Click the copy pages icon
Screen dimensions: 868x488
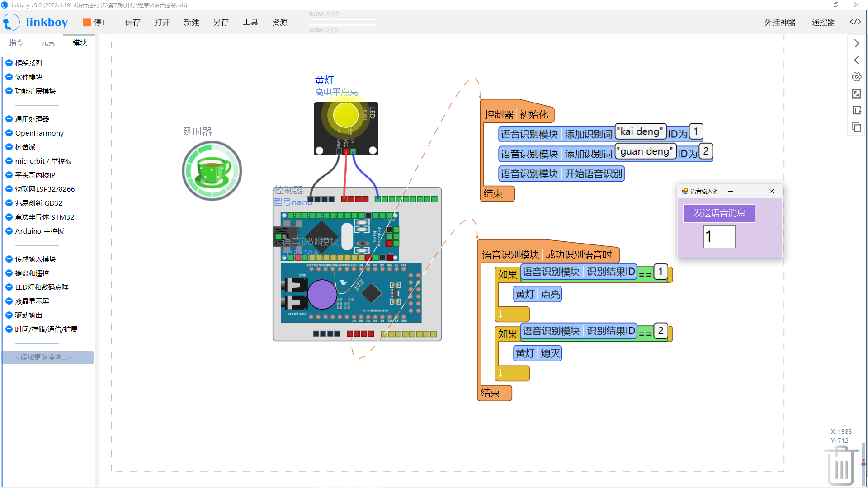click(x=856, y=127)
